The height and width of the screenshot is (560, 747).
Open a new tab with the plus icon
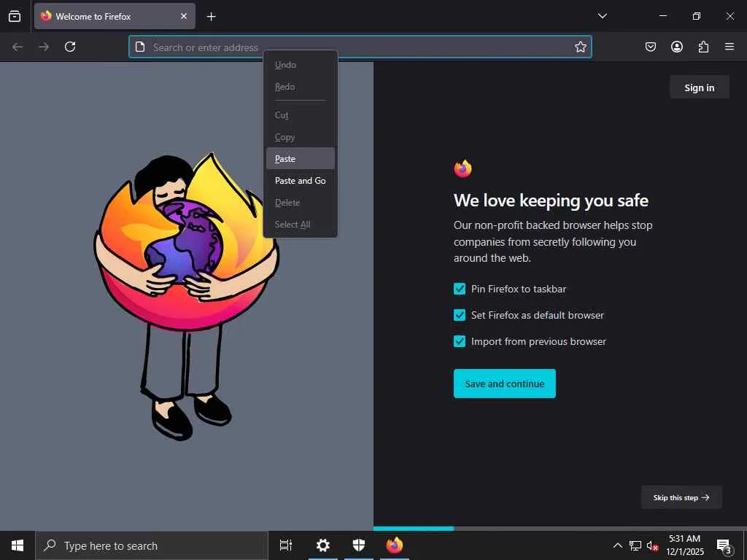(x=211, y=17)
